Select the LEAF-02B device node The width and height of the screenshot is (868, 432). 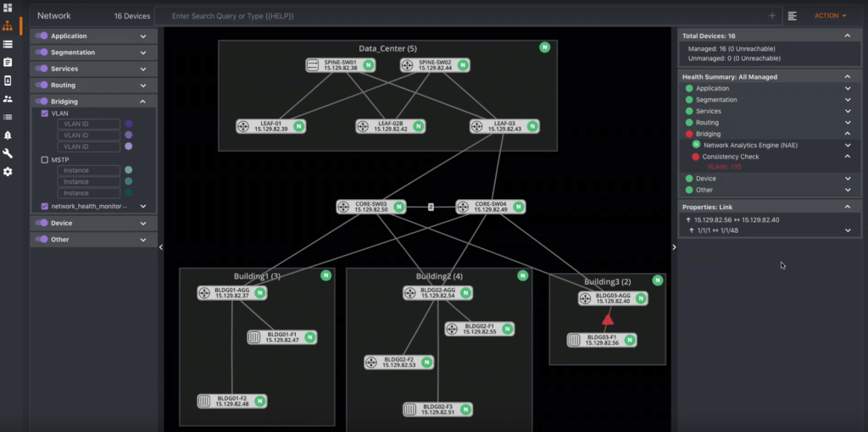(390, 126)
